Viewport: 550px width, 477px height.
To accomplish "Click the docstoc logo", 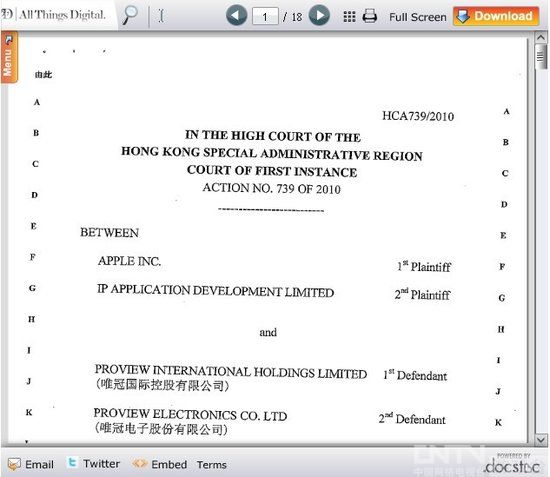I will point(512,466).
